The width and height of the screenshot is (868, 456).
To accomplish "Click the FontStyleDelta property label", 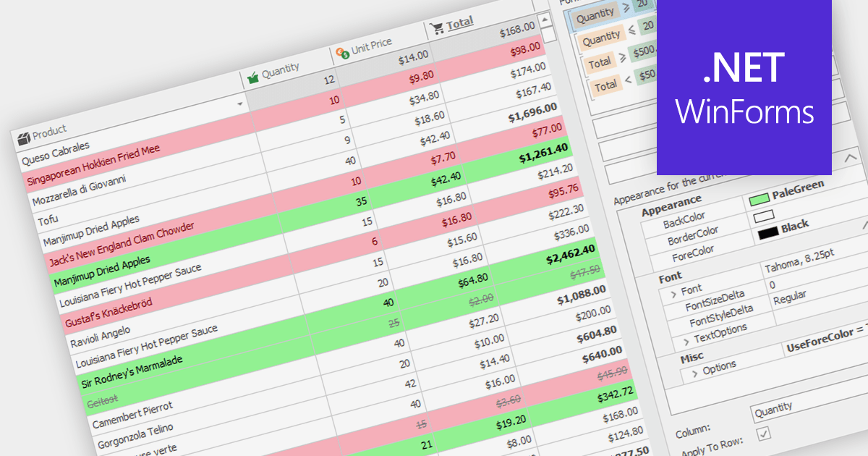I will click(x=720, y=317).
